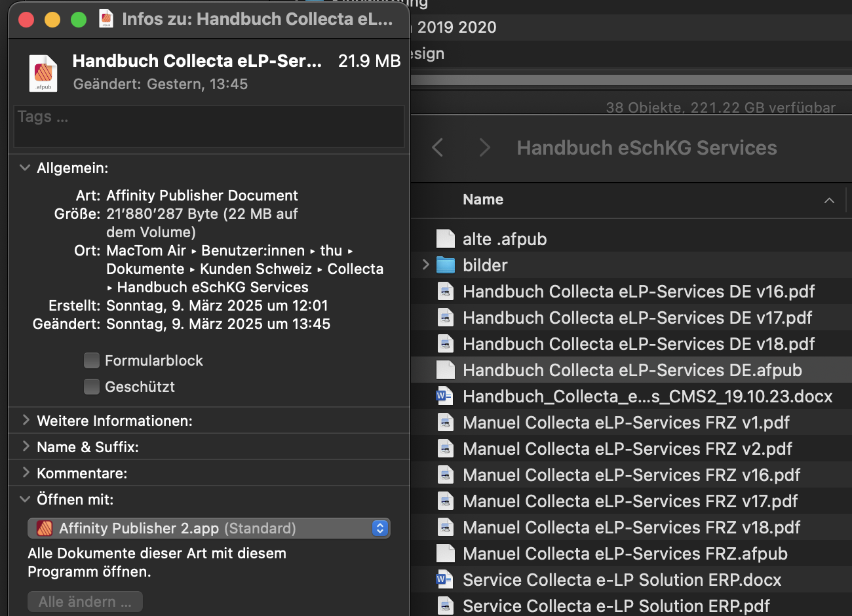Click the PDF icon of Handbuch DE v16.pdf
This screenshot has width=852, height=616.
pyautogui.click(x=446, y=292)
